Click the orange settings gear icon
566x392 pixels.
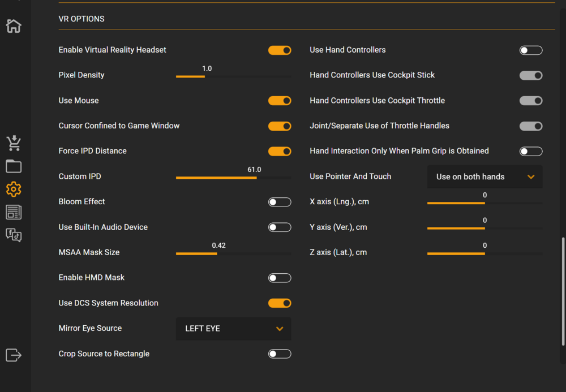[x=14, y=189]
